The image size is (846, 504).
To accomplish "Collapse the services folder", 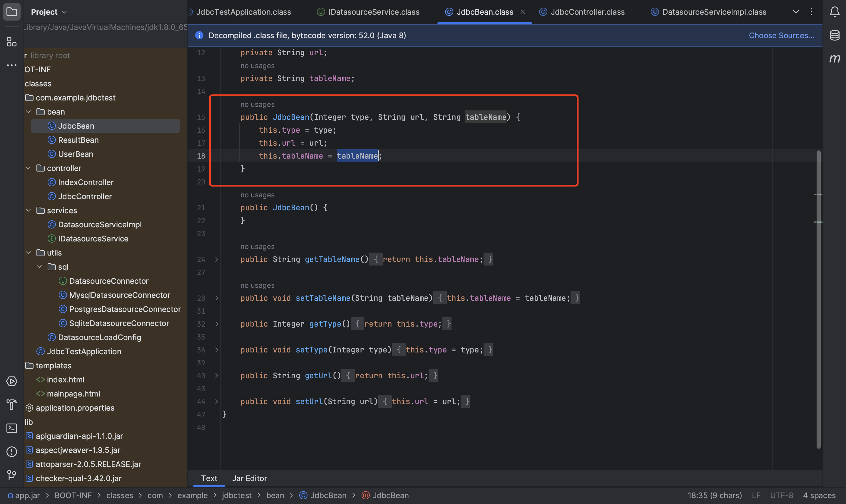I will (29, 211).
